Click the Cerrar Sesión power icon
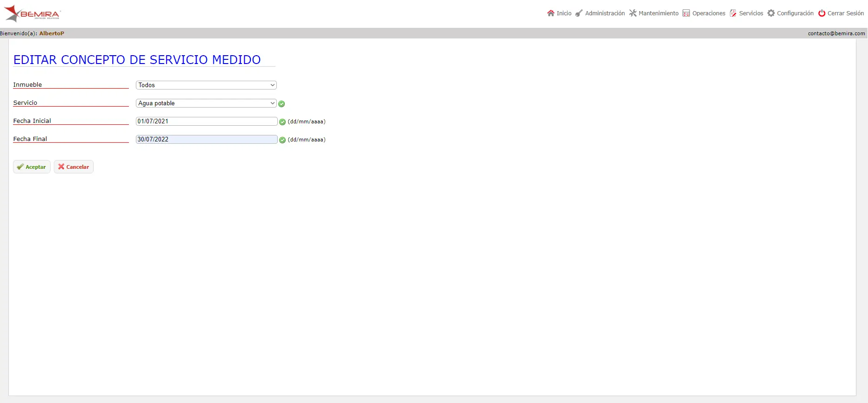 point(822,13)
